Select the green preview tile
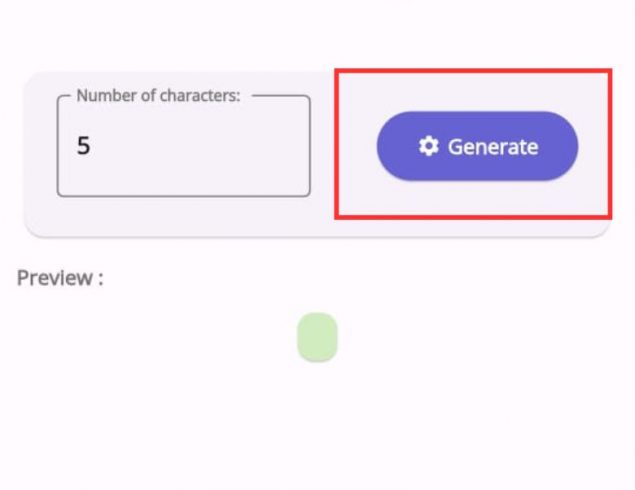The width and height of the screenshot is (635, 490). click(317, 337)
